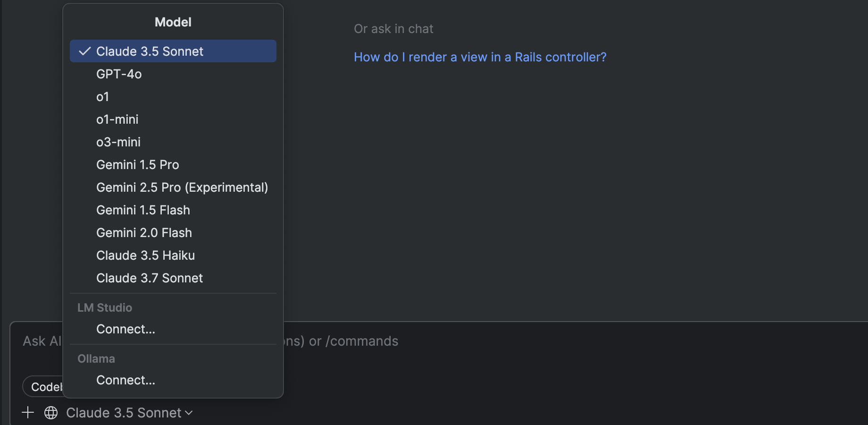Screen dimensions: 868x425
Task: Choose GPT-4o from the model list
Action: click(119, 74)
